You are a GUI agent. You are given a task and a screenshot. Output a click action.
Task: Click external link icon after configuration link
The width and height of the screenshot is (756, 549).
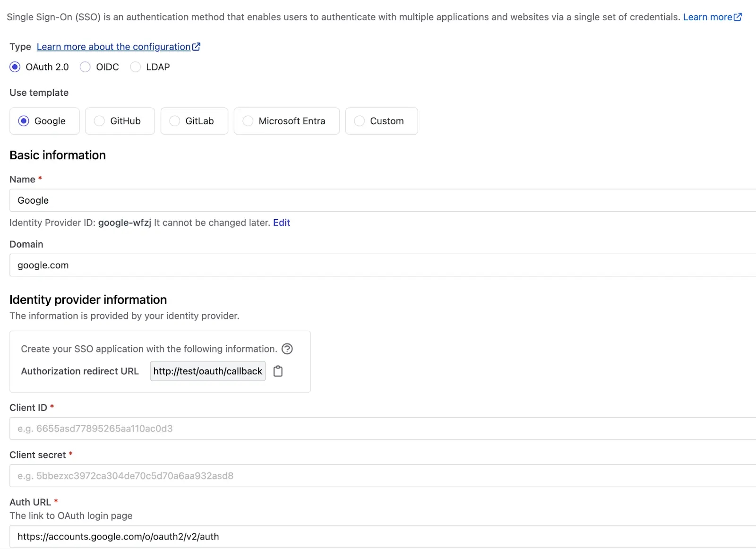tap(196, 47)
